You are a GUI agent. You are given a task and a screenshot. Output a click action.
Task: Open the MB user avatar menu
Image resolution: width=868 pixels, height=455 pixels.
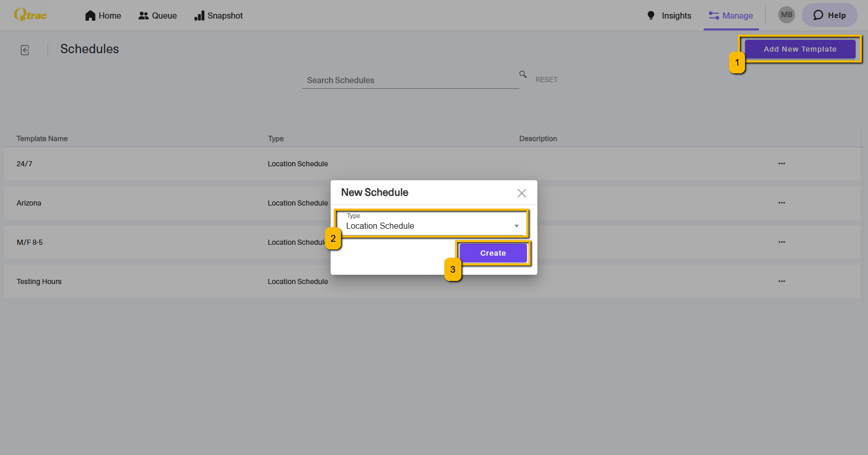(x=786, y=15)
